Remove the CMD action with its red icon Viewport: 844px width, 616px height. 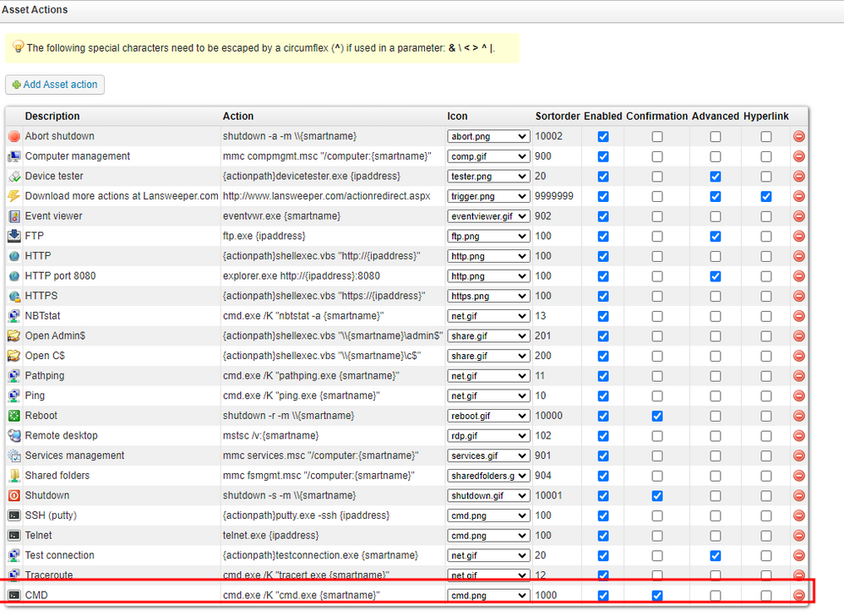click(798, 596)
